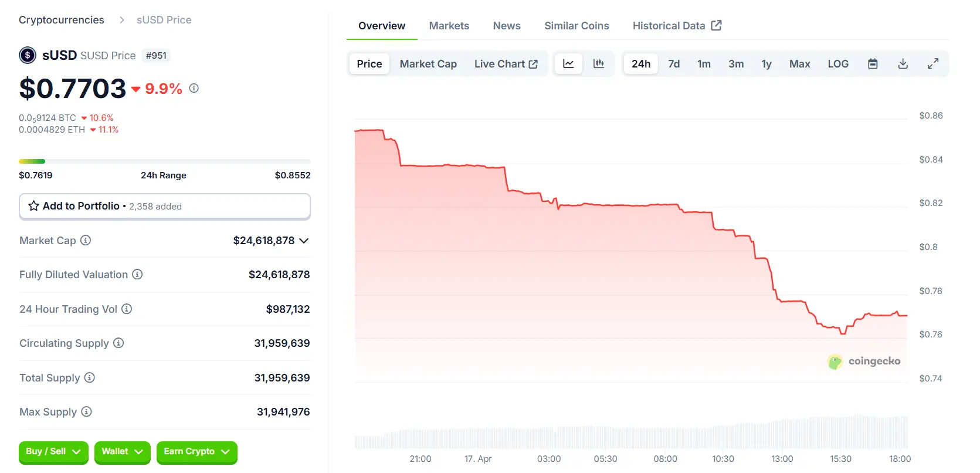This screenshot has width=980, height=473.
Task: Show Total Supply info icon
Action: [x=90, y=377]
